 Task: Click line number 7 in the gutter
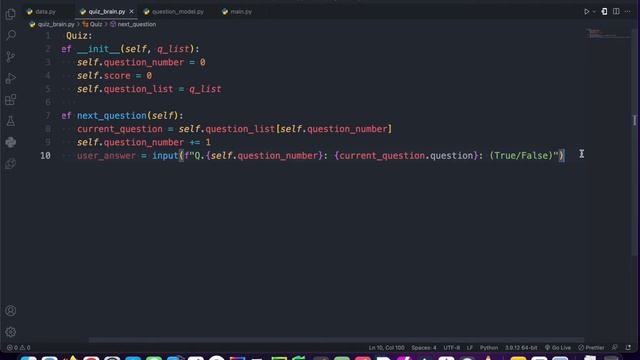[x=48, y=116]
